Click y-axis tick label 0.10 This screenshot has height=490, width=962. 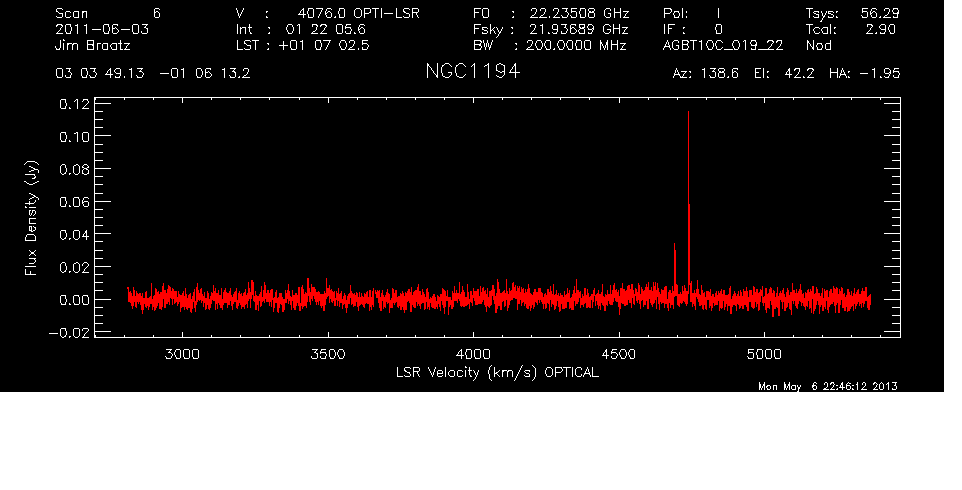point(74,137)
